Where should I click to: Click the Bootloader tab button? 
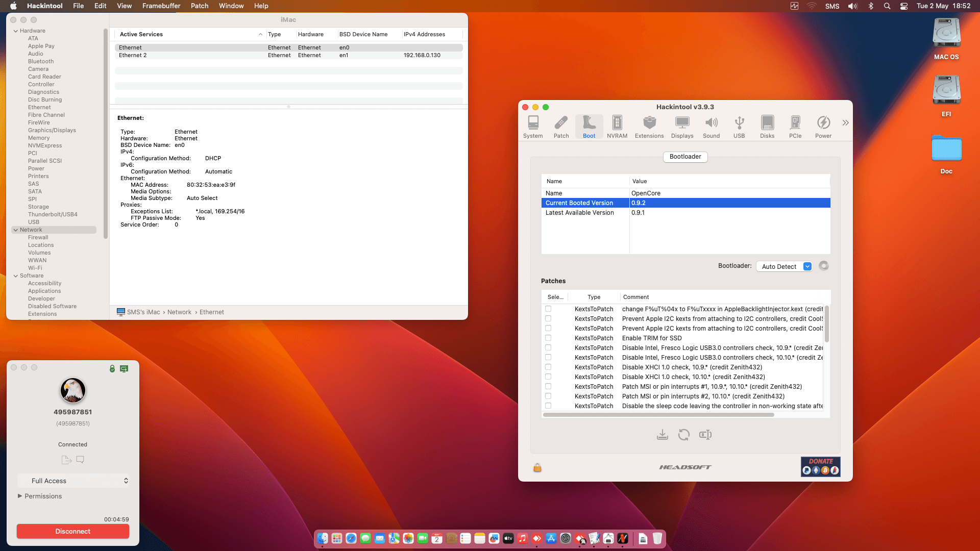[685, 157]
